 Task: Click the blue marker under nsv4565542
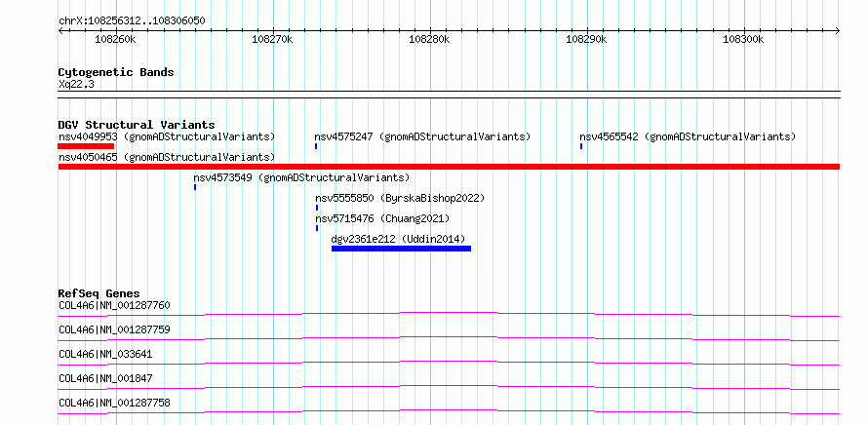580,146
